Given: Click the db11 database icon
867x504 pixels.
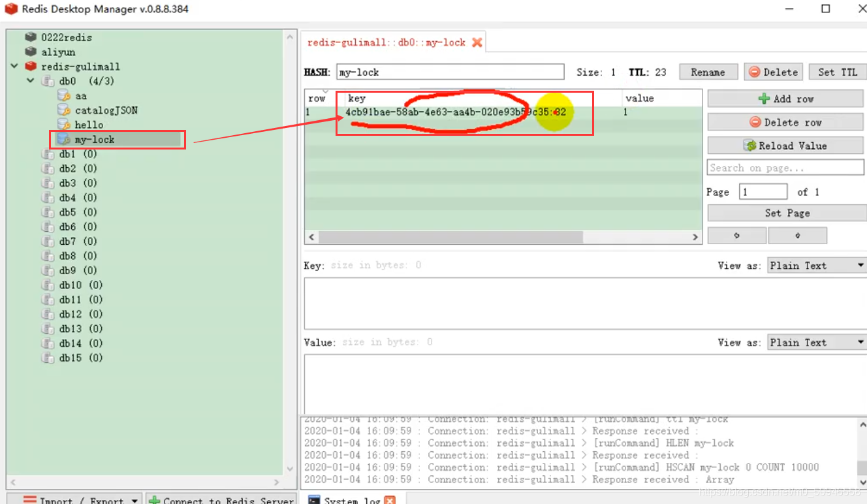Looking at the screenshot, I should tap(48, 300).
